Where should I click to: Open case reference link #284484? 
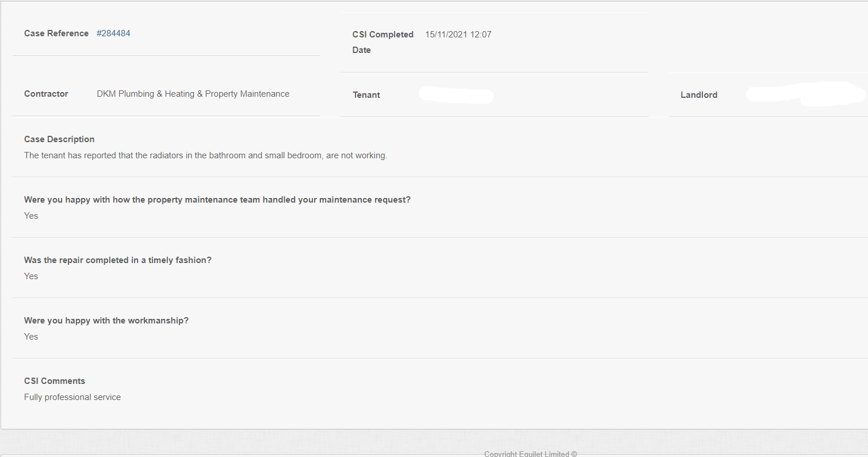pos(113,33)
